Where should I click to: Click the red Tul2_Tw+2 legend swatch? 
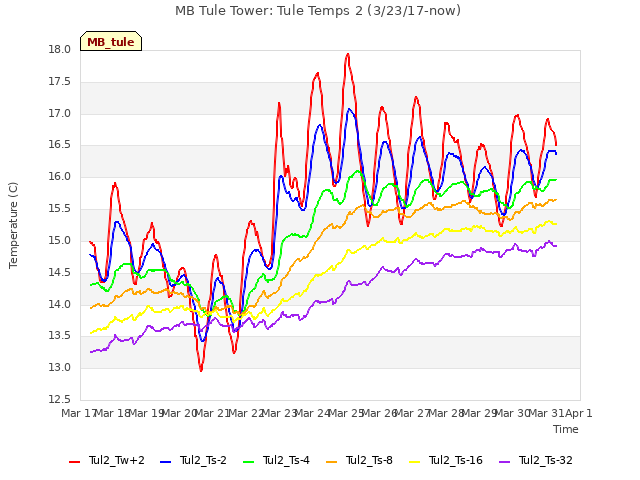coord(74,461)
